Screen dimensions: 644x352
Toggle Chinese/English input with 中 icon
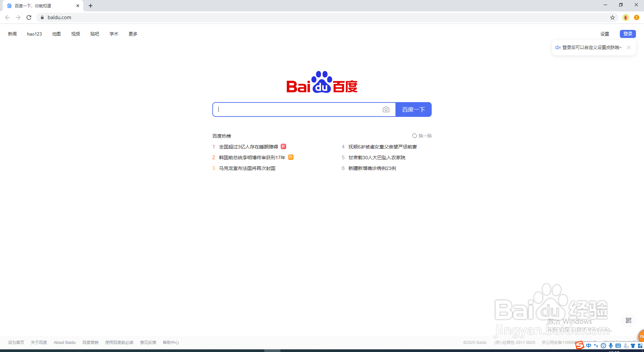pos(589,346)
